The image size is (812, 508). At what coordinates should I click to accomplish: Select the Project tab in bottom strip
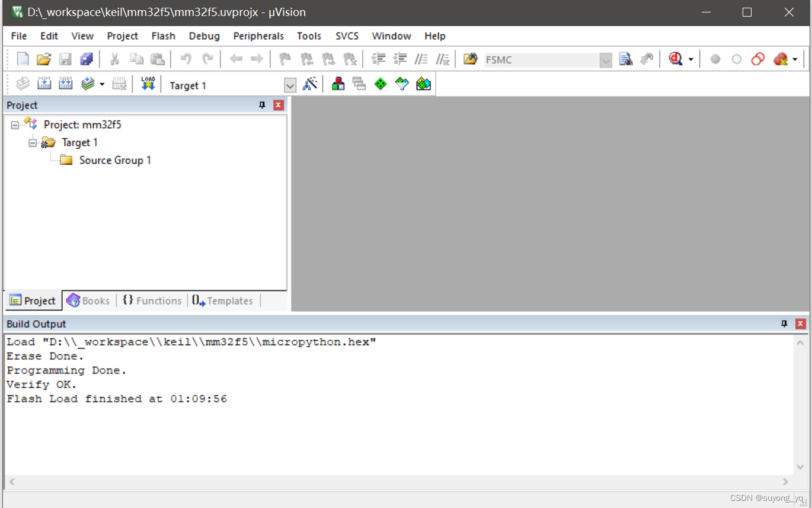pos(33,301)
